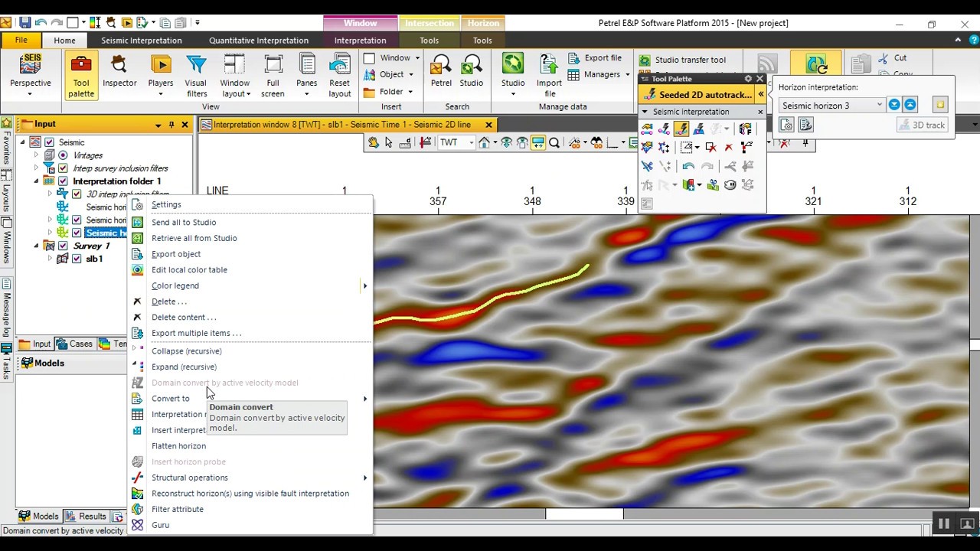Open the Seismic horizon 3 dropdown

[x=879, y=105]
